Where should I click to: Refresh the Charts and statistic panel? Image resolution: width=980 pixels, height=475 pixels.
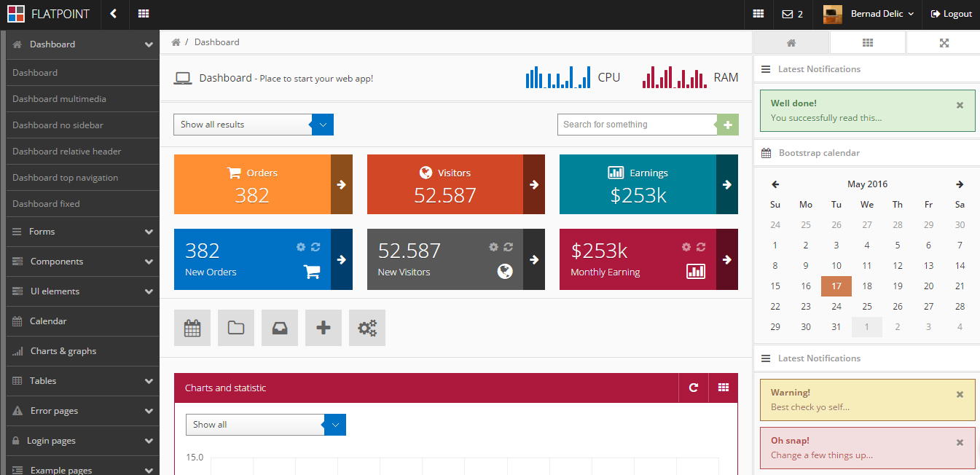(694, 388)
